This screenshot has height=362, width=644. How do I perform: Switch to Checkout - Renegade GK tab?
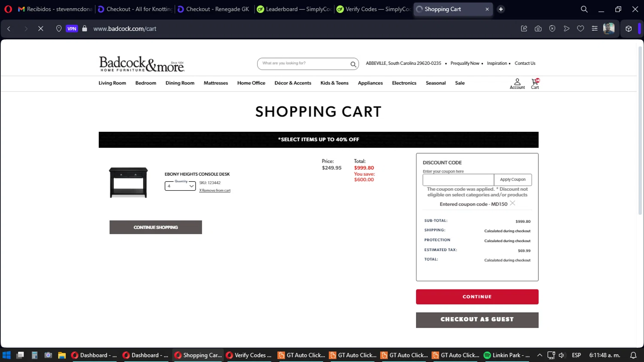pos(214,9)
